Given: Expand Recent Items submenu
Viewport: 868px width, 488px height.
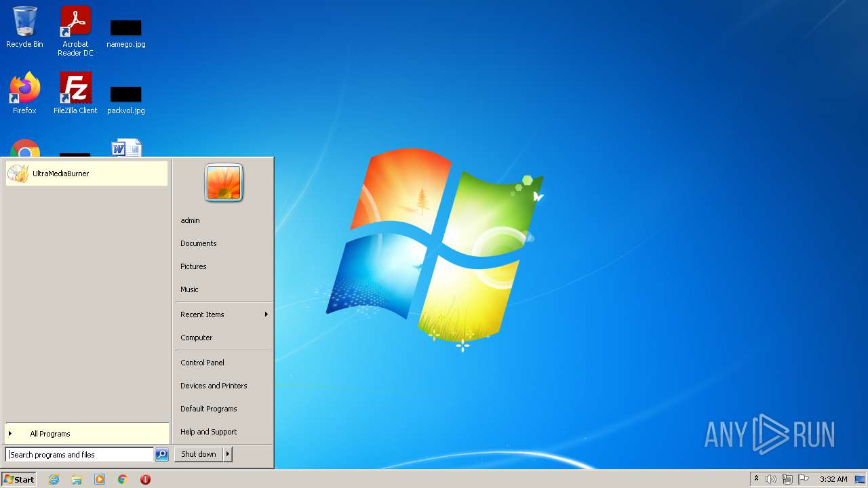Looking at the screenshot, I should coord(224,314).
